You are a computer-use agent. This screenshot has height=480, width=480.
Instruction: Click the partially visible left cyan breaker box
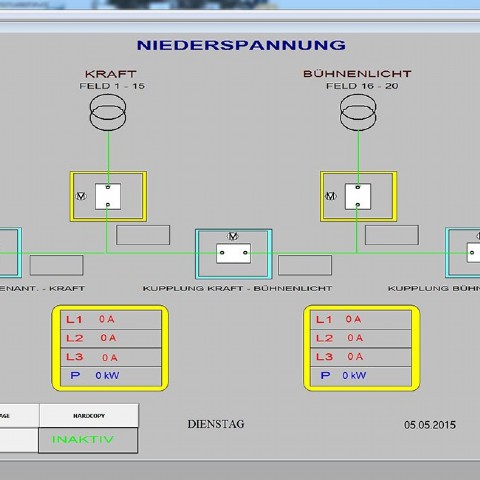coord(9,253)
